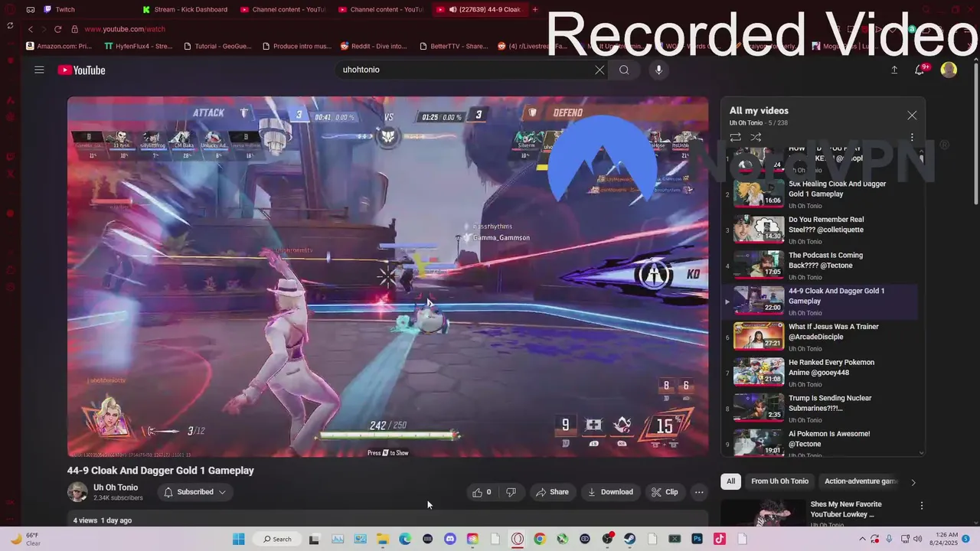Create a clip with Clip button
The width and height of the screenshot is (980, 551).
click(665, 492)
